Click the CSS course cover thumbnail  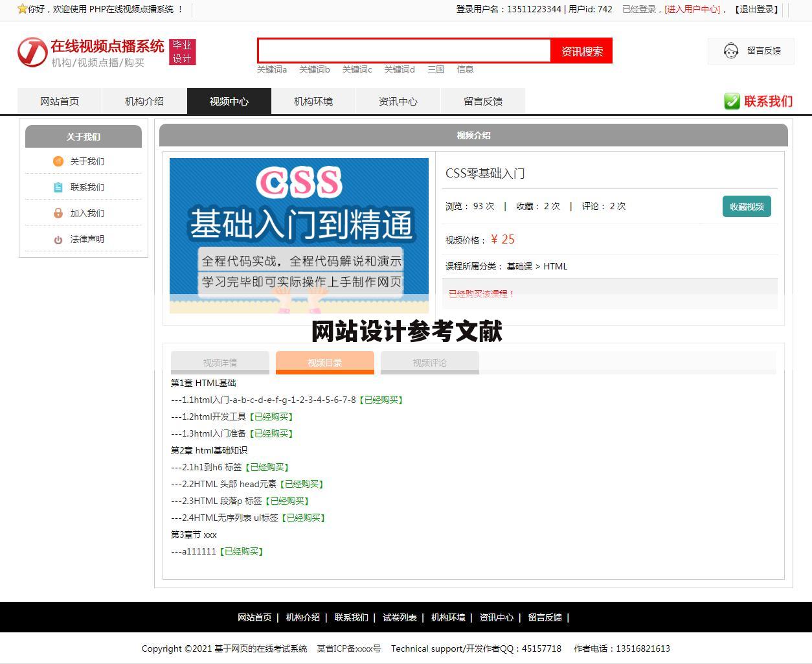(x=299, y=235)
